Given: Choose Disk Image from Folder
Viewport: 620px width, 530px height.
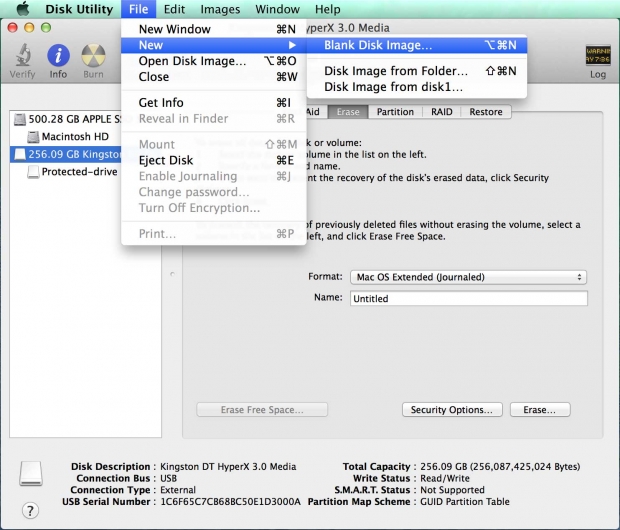Looking at the screenshot, I should pyautogui.click(x=417, y=71).
